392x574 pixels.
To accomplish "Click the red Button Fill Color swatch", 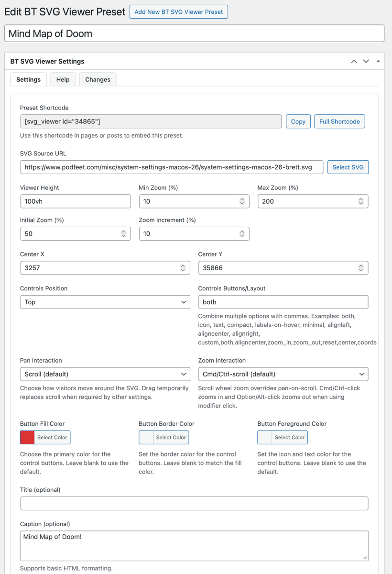I will click(x=28, y=437).
